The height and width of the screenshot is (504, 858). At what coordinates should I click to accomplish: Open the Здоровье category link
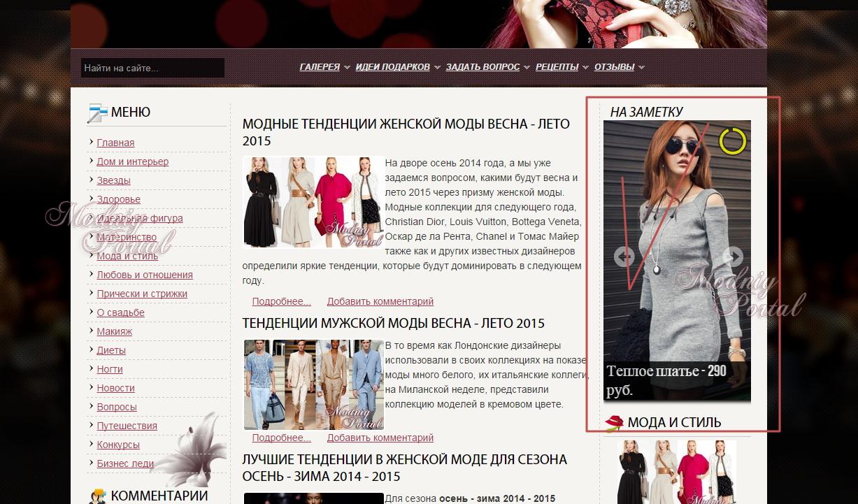[x=118, y=199]
